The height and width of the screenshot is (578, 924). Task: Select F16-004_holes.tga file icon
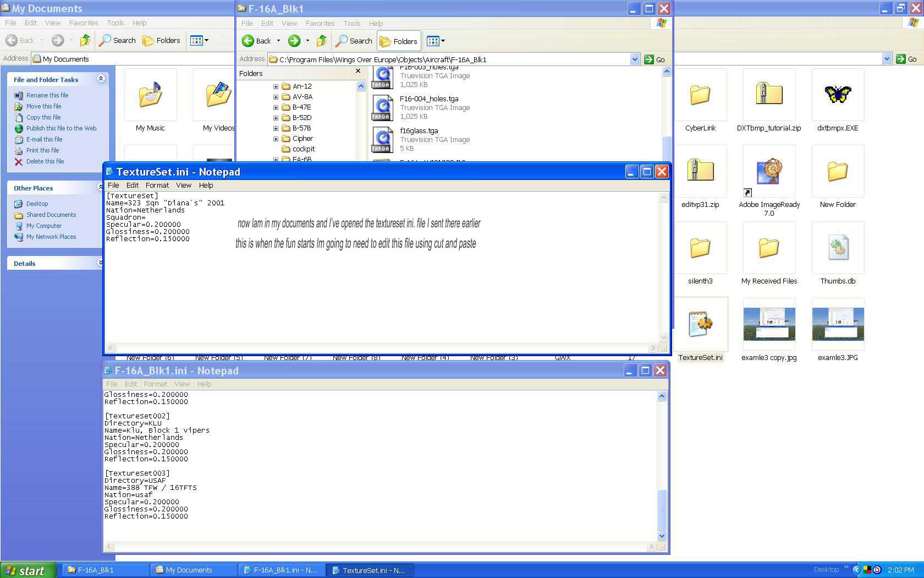(x=382, y=108)
